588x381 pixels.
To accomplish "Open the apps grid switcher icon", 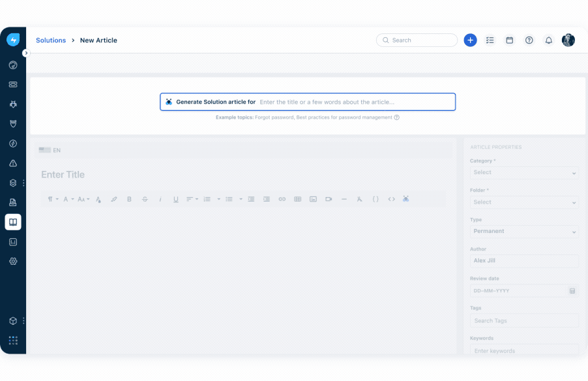I will point(13,341).
